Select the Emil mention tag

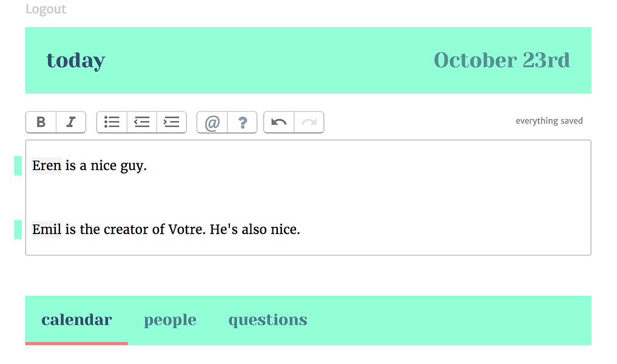47,229
